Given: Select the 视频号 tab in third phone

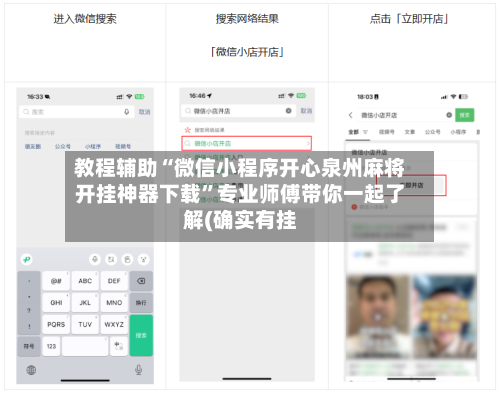Looking at the screenshot, I should (387, 132).
